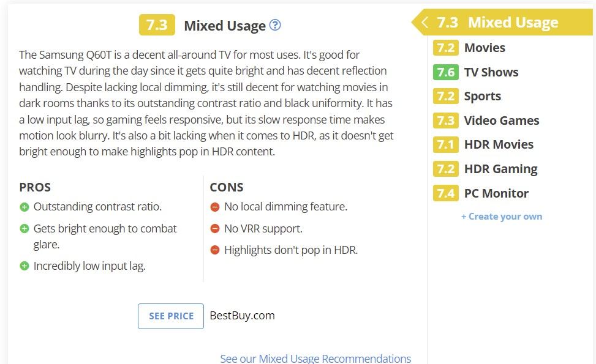596x364 pixels.
Task: Switch to the Video Games rating
Action: click(x=501, y=121)
